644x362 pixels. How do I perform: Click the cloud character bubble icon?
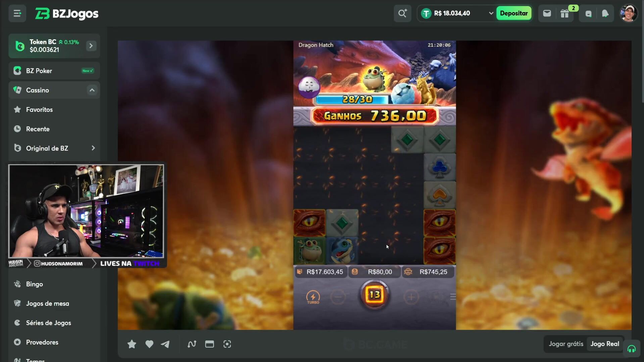[309, 87]
